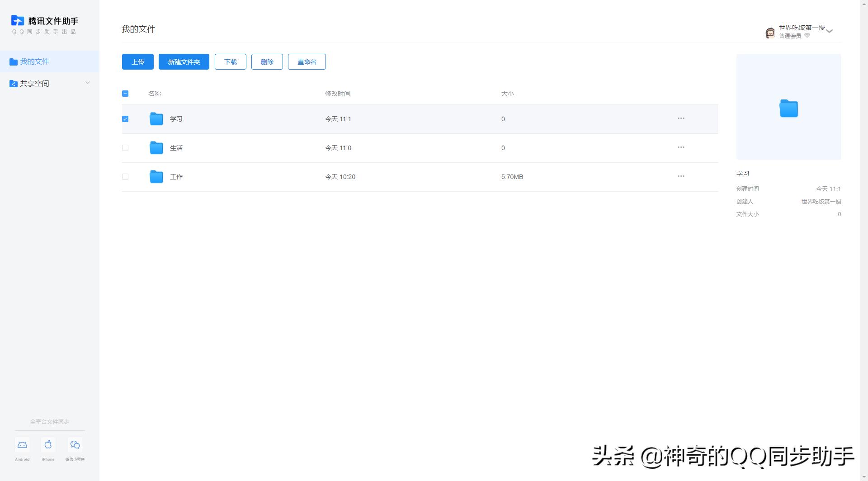868x481 pixels.
Task: Click the 新建文件夹 button
Action: (x=184, y=61)
